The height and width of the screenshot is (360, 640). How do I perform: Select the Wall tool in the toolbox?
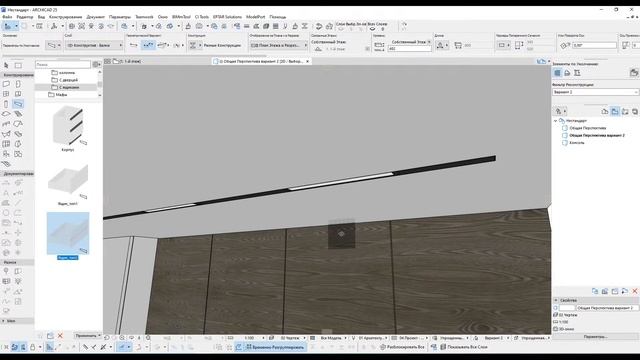pos(6,84)
